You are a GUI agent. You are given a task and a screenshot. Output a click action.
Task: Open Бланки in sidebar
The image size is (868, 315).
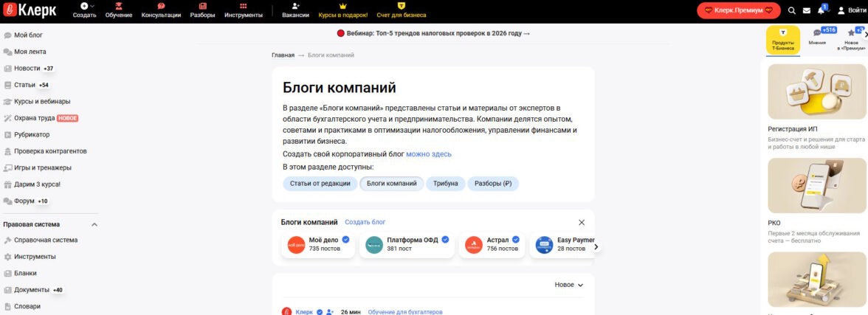tap(21, 274)
